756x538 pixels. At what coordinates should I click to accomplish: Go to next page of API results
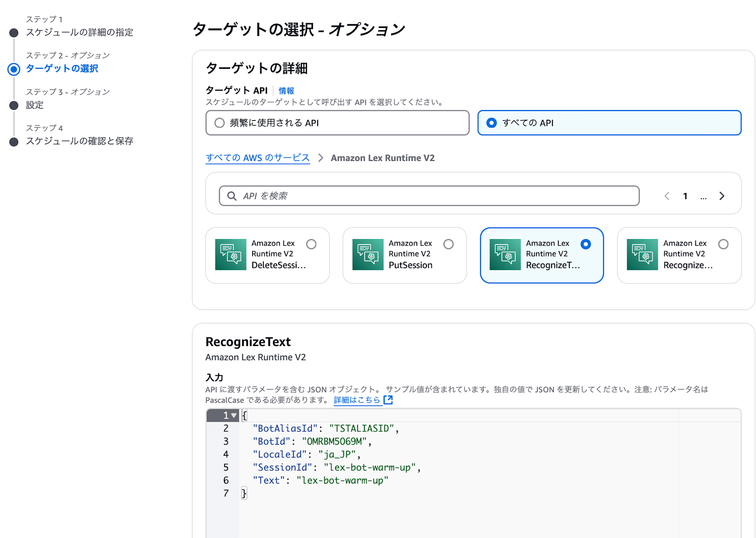[x=722, y=196]
